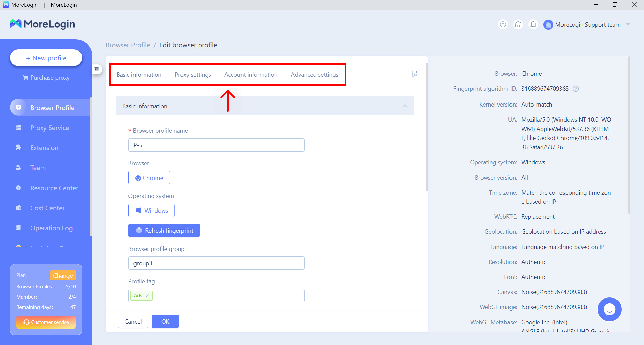Expand the account dropdown arrow

click(x=628, y=25)
